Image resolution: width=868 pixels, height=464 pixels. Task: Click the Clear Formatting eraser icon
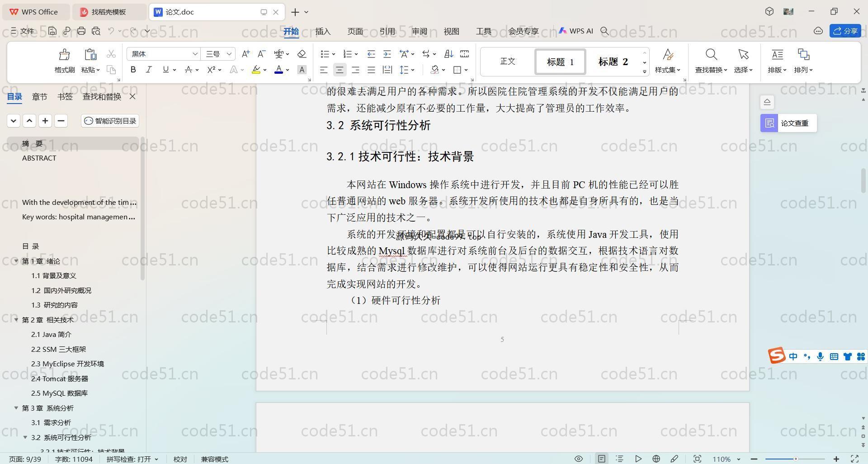pyautogui.click(x=302, y=54)
